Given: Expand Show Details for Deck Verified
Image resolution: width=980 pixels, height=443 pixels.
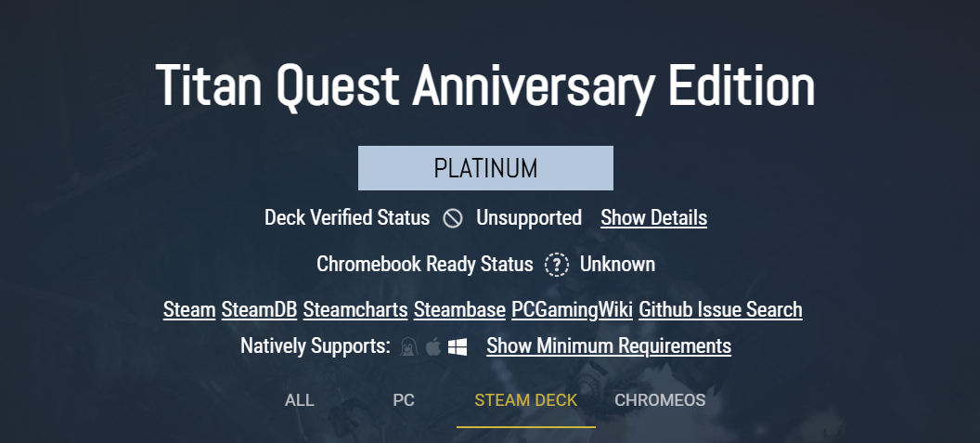Looking at the screenshot, I should (653, 218).
